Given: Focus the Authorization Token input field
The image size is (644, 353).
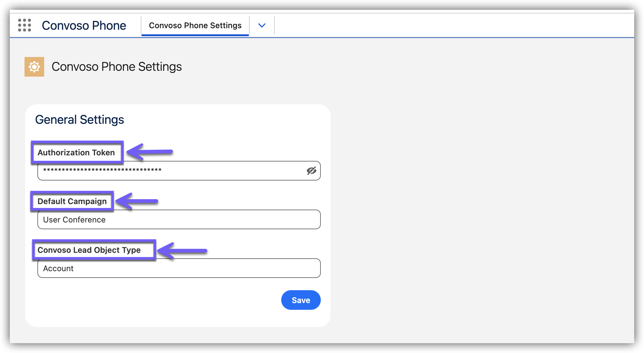Looking at the screenshot, I should 227,171.
